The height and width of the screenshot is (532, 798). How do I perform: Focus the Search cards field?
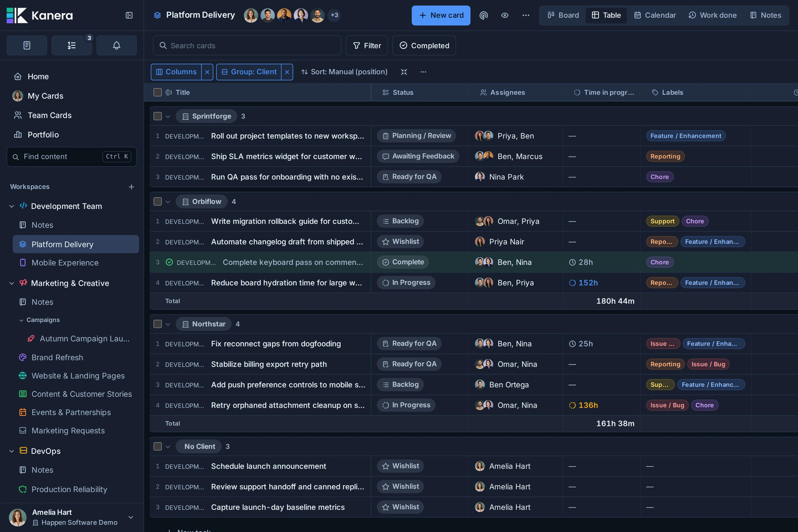pos(247,45)
